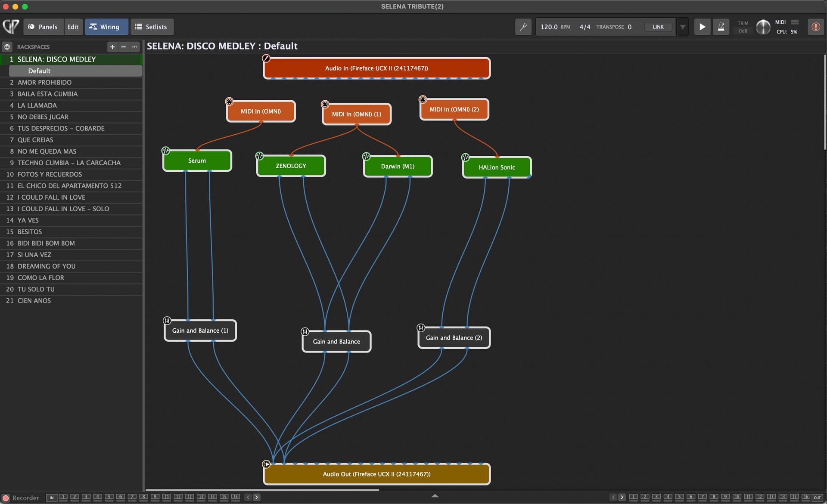Select the CIEN ANOS rackspace

[71, 300]
